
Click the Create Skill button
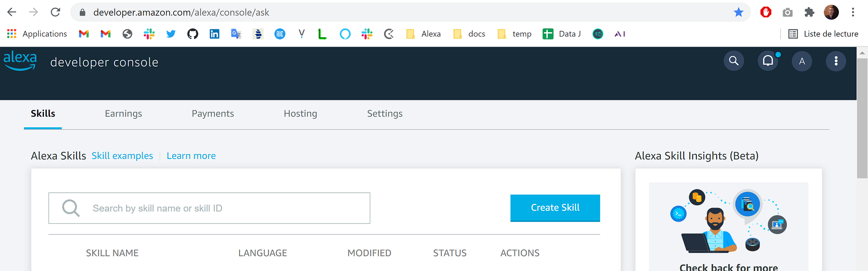[x=555, y=208]
